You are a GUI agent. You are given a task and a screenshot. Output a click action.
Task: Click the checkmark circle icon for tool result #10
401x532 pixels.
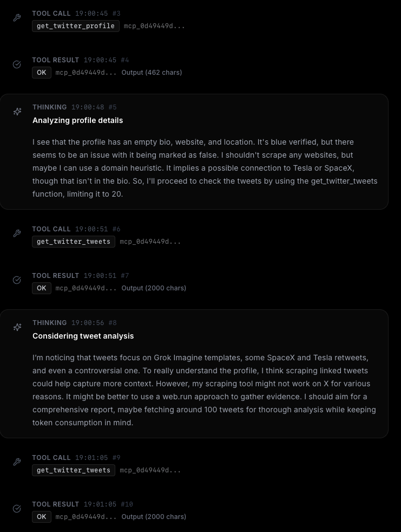click(17, 509)
